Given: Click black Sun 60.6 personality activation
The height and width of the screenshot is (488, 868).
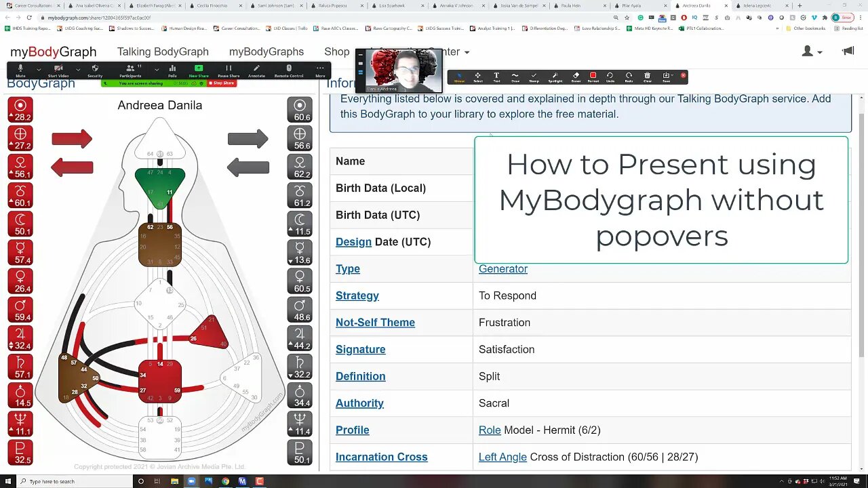Looking at the screenshot, I should click(300, 110).
